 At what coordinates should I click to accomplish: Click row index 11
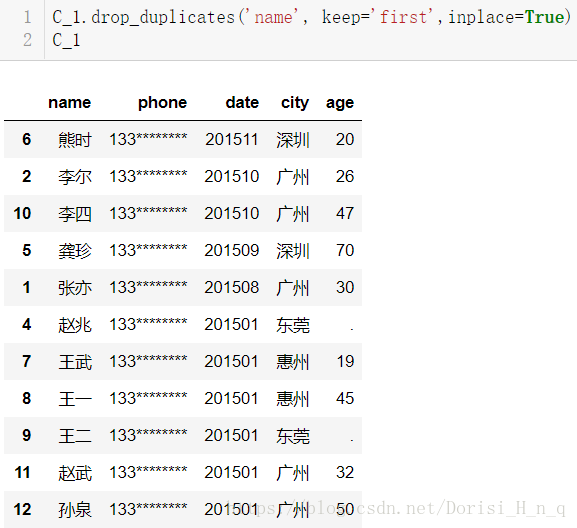pos(22,472)
